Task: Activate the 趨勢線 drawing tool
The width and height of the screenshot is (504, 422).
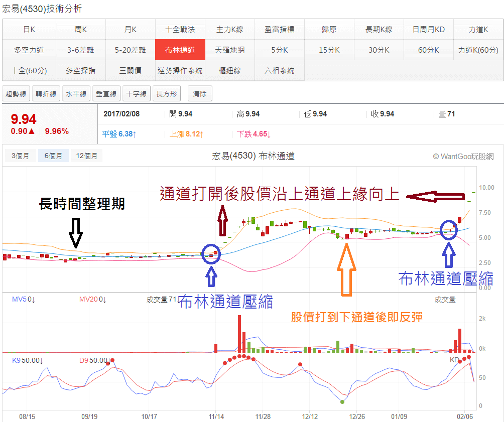Action: [x=16, y=94]
